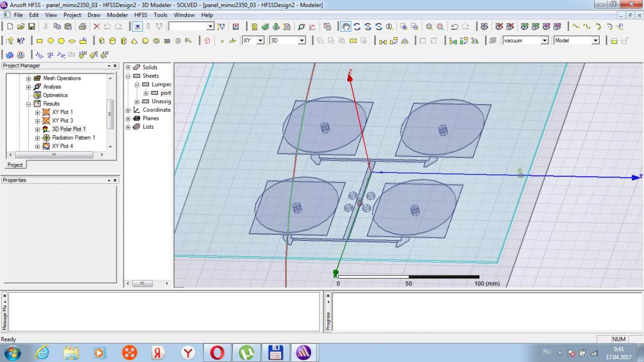The image size is (644, 362).
Task: Expand the Solids tree node
Action: click(x=128, y=67)
